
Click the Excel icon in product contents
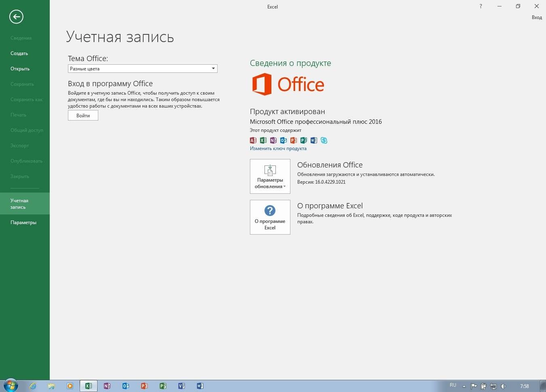[x=263, y=140]
